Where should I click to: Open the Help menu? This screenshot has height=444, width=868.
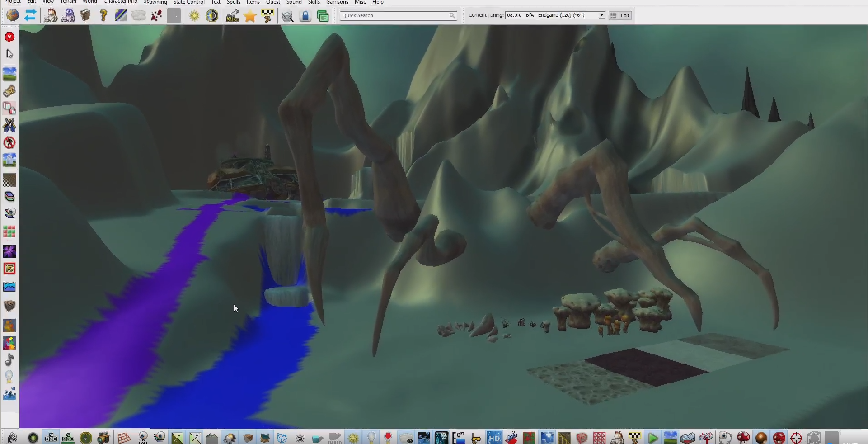(378, 2)
